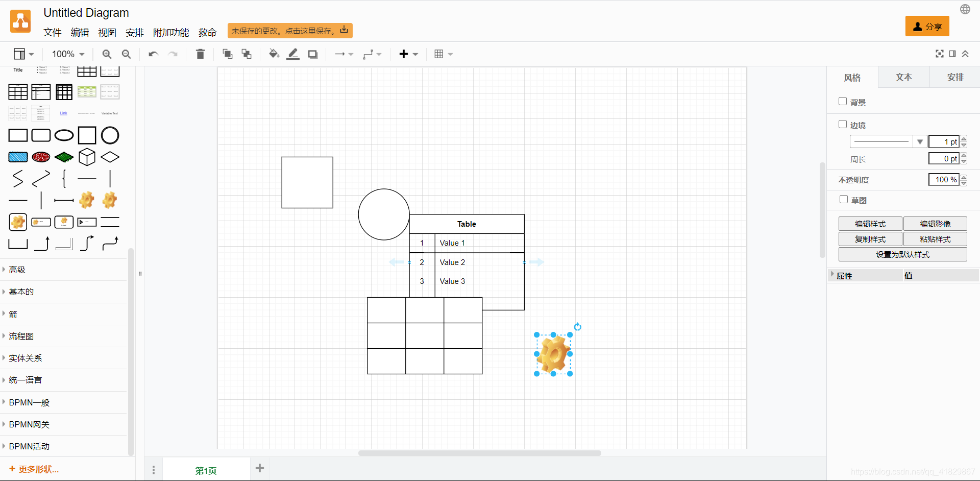Pick the red sketch ellipse shape
The image size is (980, 481).
41,157
